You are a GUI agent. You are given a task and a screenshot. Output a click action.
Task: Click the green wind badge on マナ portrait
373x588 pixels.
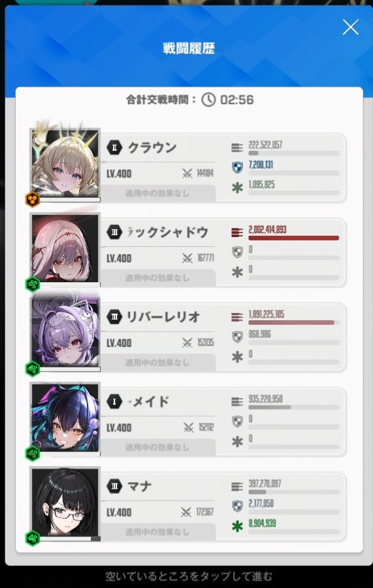pos(33,538)
